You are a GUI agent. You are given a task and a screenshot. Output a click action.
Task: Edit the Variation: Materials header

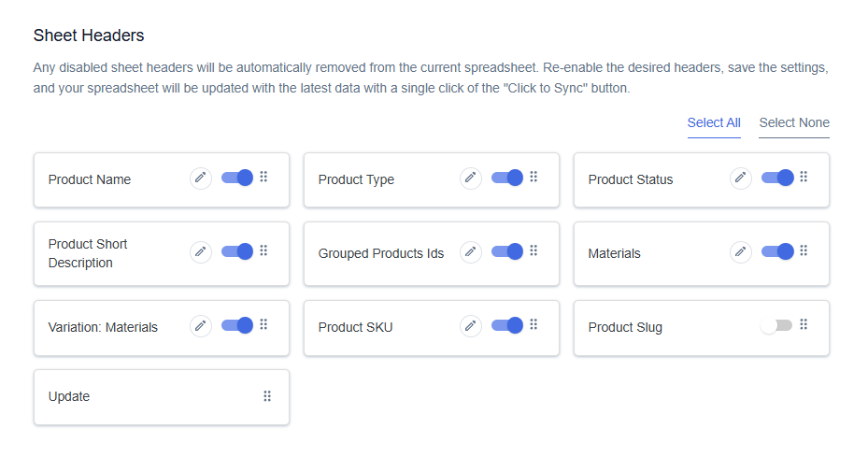200,326
